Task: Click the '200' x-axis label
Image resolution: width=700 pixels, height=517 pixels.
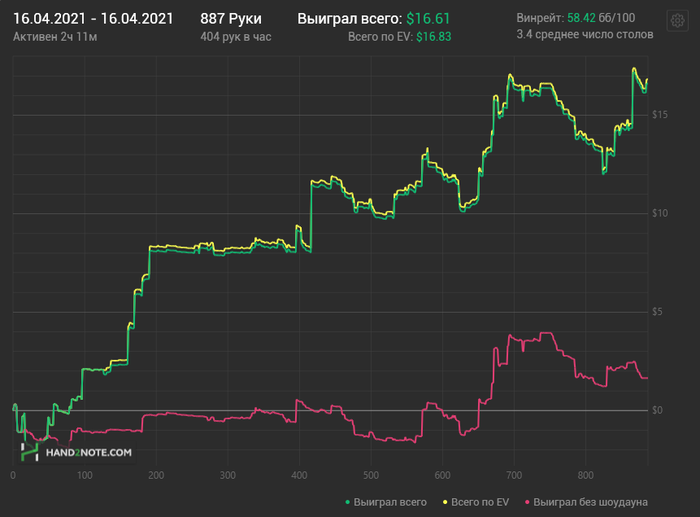Action: pos(156,475)
